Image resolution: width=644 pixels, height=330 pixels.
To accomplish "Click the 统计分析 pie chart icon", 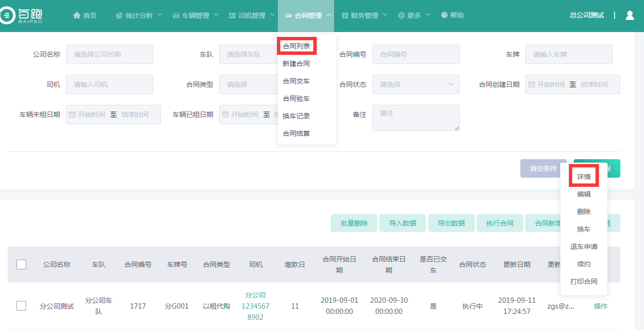I will pos(119,16).
